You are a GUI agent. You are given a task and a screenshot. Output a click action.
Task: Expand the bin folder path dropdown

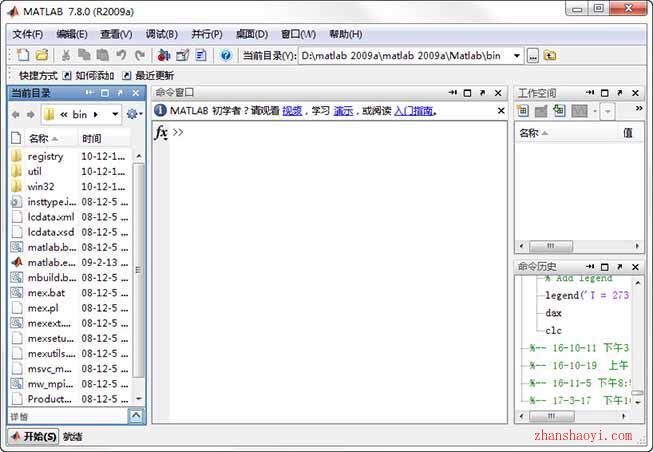pos(115,115)
